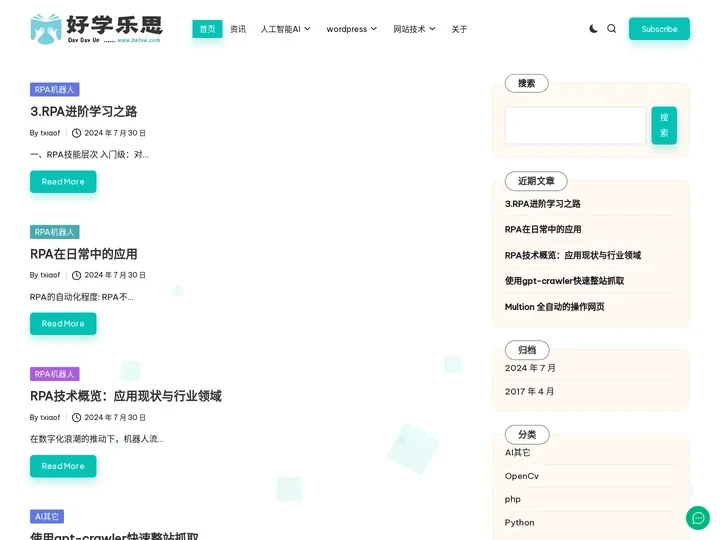Read More for RPA技术概览 post
The width and height of the screenshot is (720, 540).
tap(63, 466)
